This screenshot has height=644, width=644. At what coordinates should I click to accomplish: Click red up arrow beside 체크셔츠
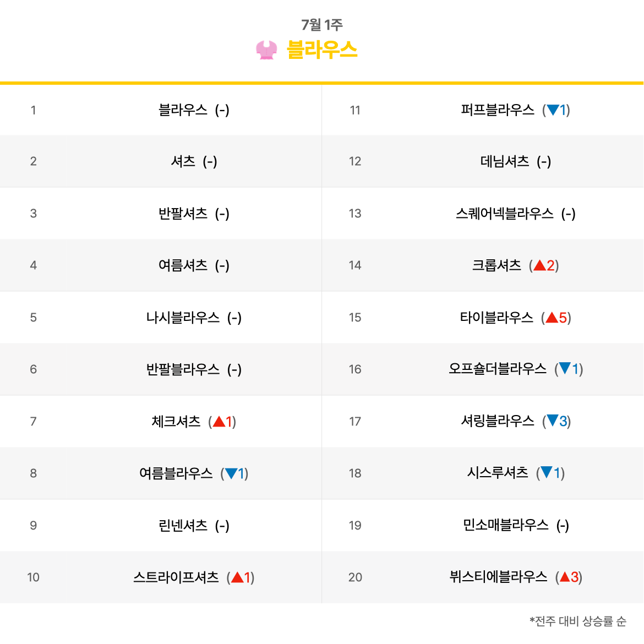(219, 422)
